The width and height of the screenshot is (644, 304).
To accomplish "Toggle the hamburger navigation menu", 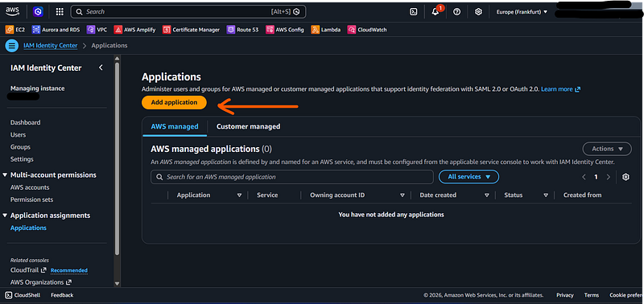I will [x=11, y=46].
